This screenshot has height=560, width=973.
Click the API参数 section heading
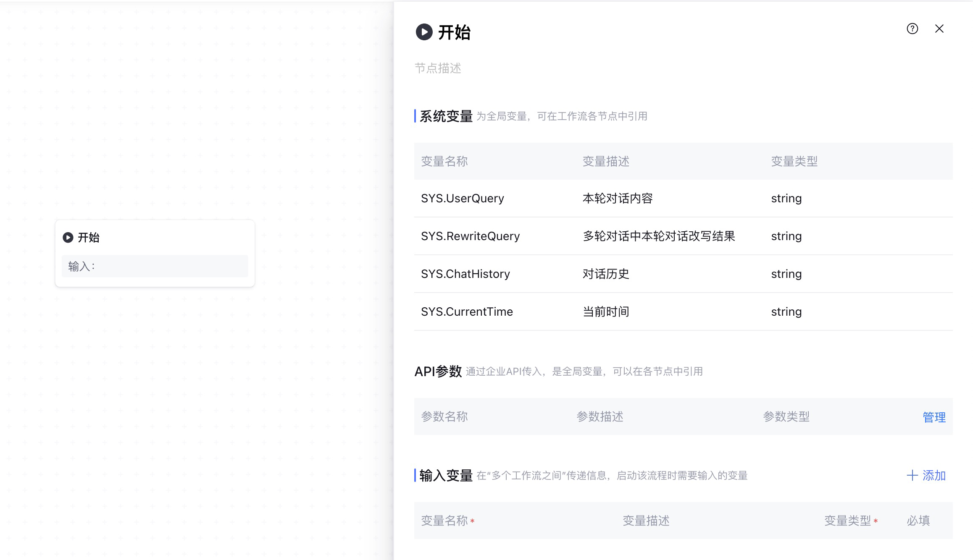pyautogui.click(x=438, y=372)
